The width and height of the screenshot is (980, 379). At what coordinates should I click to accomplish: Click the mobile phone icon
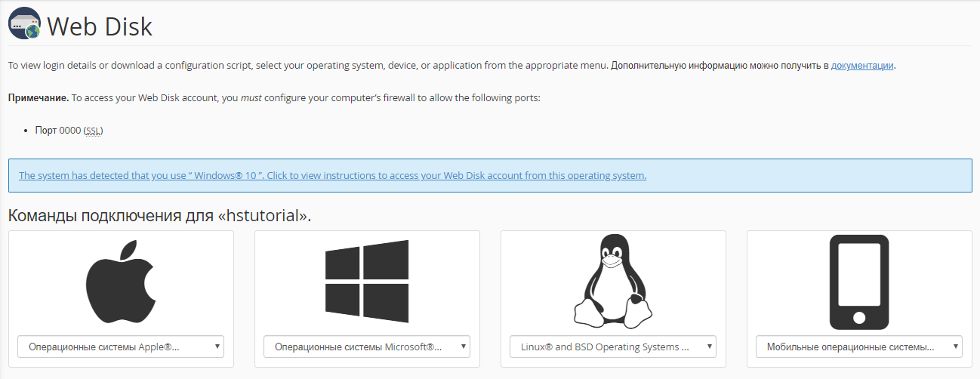[858, 282]
